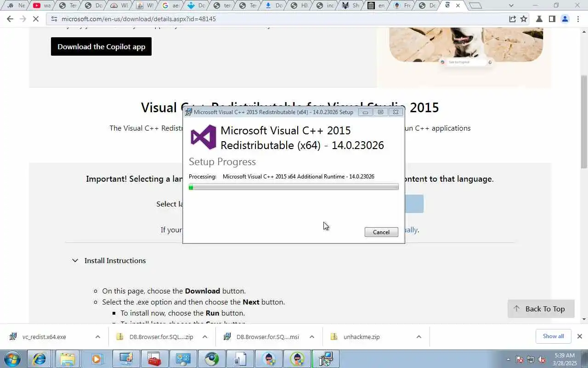Click the muted volume tray icon
Image resolution: width=588 pixels, height=368 pixels.
click(x=542, y=359)
